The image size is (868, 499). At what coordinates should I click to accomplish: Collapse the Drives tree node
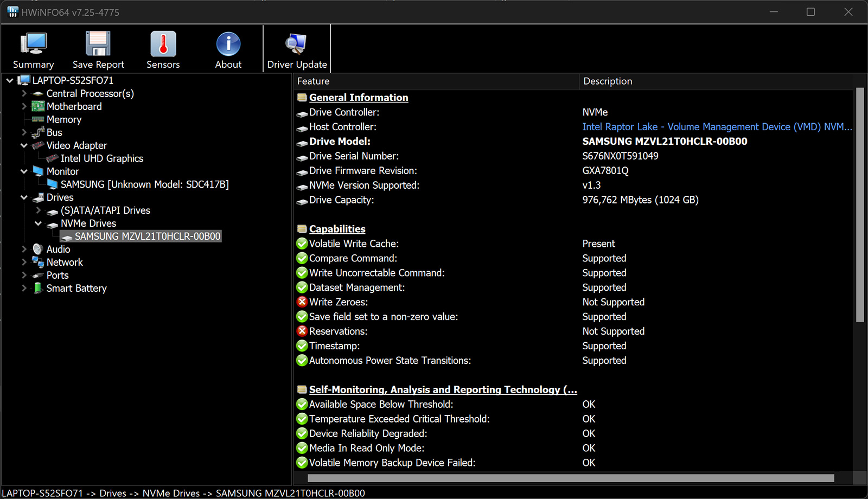(24, 197)
